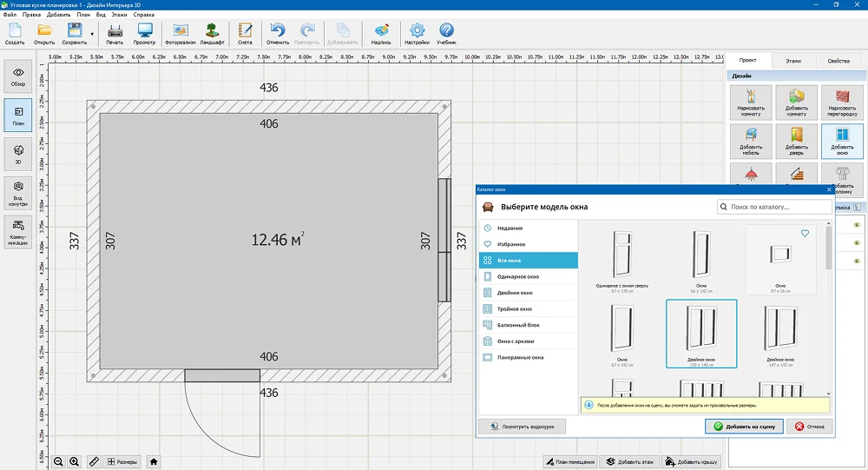This screenshot has width=868, height=470.
Task: Click the home reset view icon
Action: tap(154, 461)
